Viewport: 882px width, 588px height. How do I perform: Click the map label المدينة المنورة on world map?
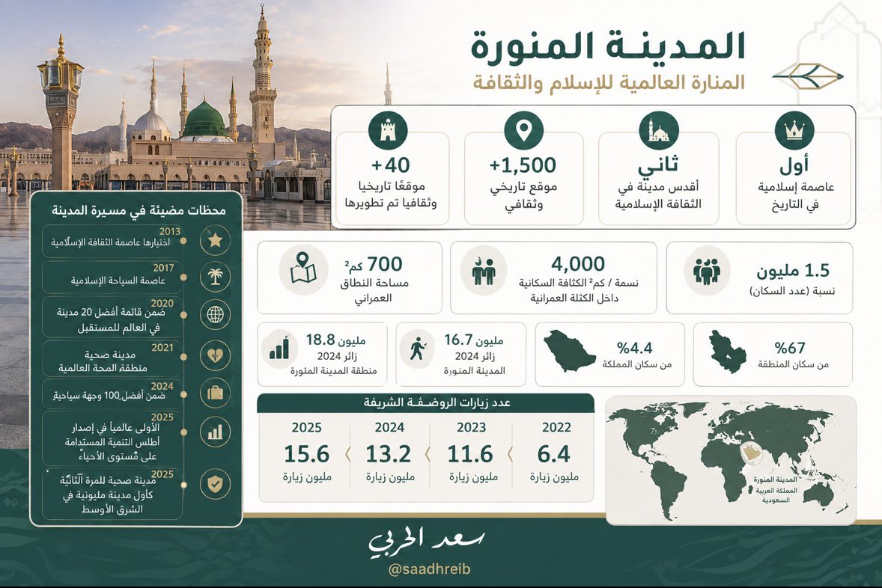tap(775, 480)
